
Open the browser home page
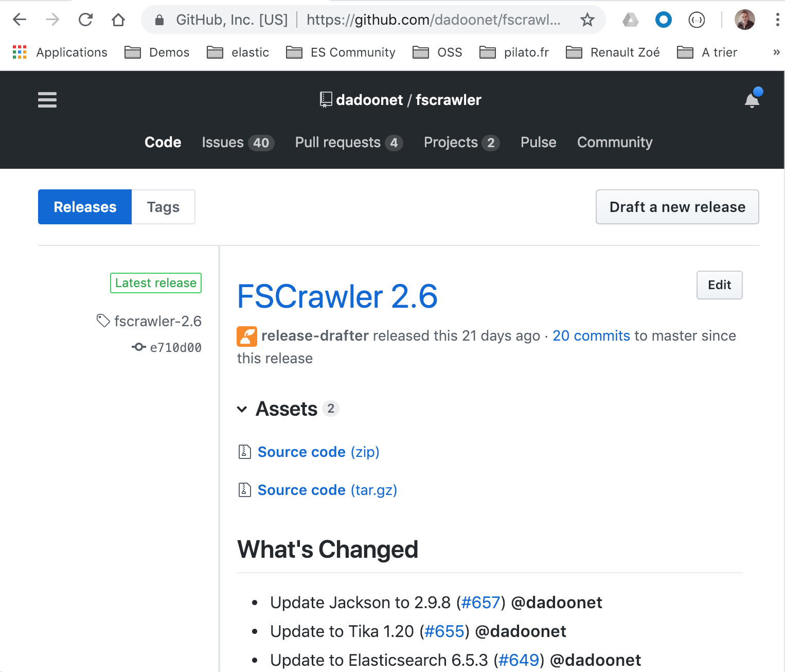(x=118, y=20)
